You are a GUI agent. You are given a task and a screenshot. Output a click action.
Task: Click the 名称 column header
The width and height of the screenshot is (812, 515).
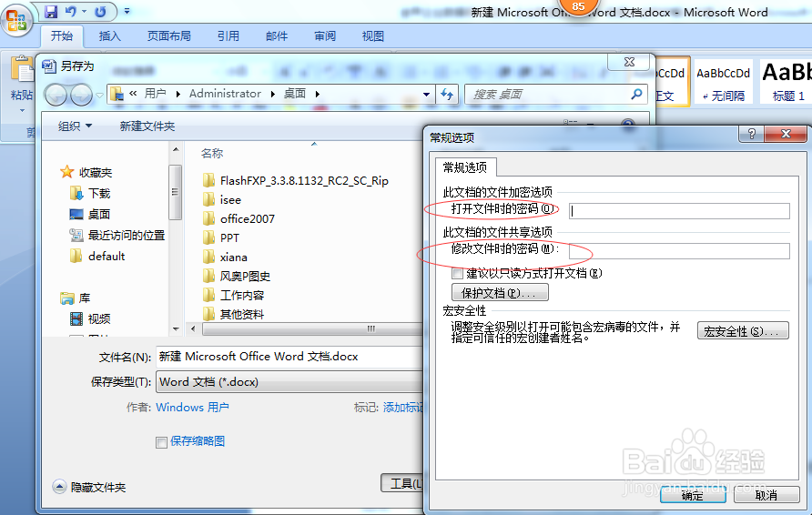(212, 153)
